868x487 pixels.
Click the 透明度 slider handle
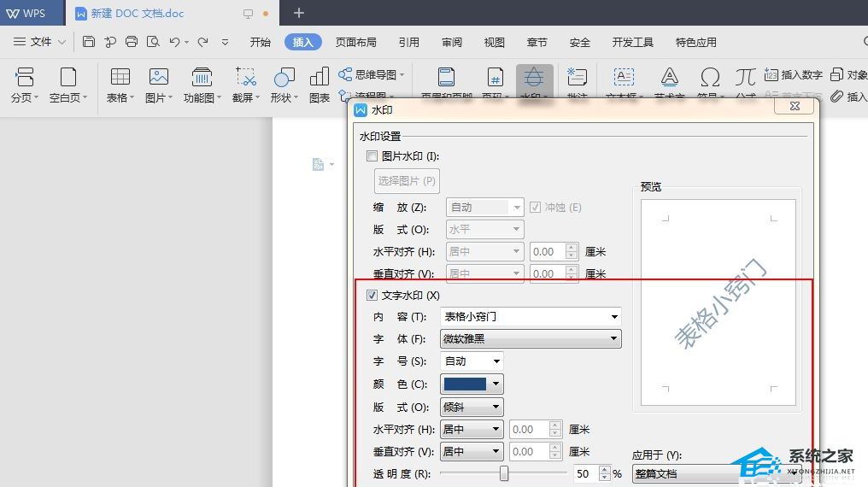(504, 473)
